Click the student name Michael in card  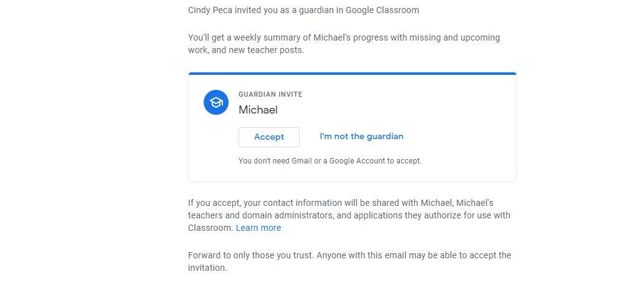[258, 110]
